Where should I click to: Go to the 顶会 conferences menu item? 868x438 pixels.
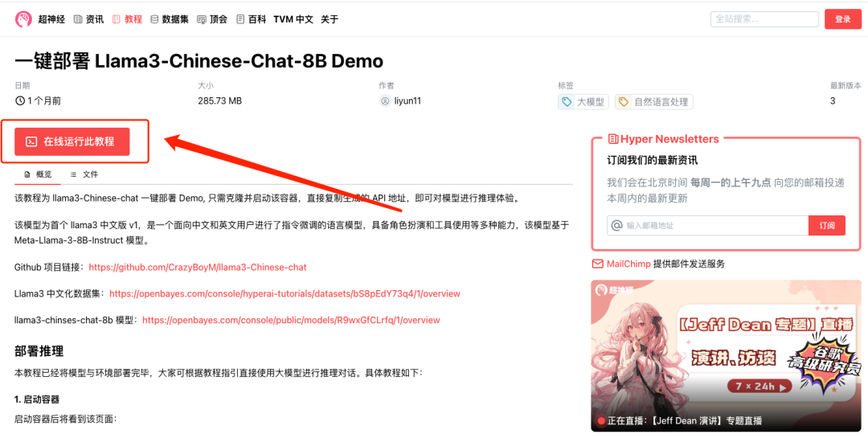(x=212, y=19)
